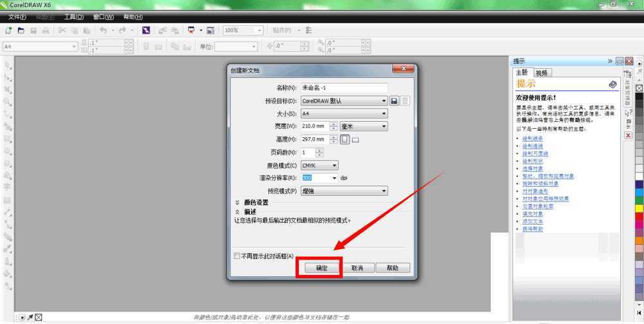Click the Undo arrow icon
Viewport: 644px width, 324px height.
tap(103, 30)
